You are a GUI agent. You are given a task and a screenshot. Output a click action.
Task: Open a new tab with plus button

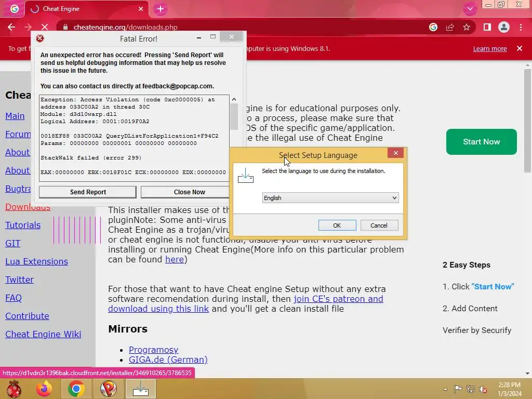tap(161, 9)
